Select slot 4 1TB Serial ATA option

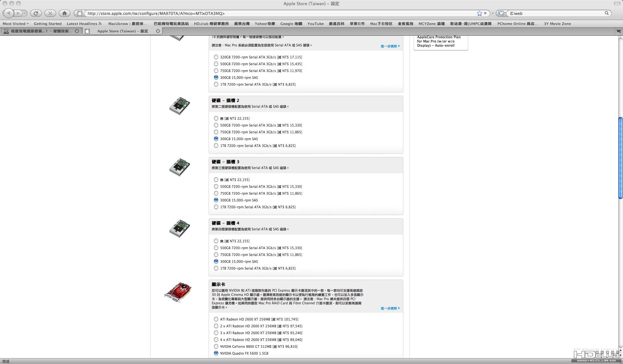216,268
